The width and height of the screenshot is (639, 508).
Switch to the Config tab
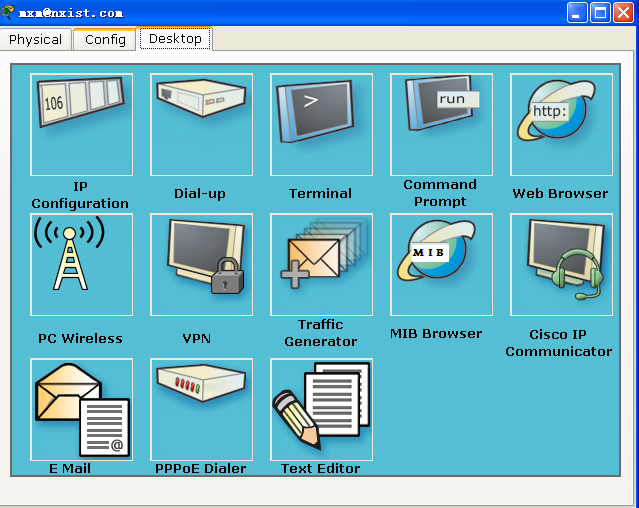105,40
